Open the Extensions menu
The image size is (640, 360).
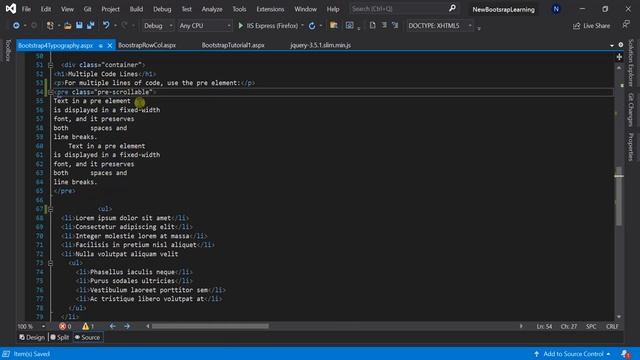pyautogui.click(x=270, y=9)
